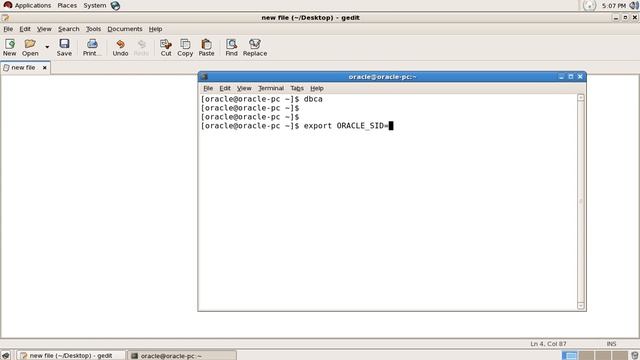Click the terminal scrollbar up arrow
640x360 pixels.
[x=581, y=98]
